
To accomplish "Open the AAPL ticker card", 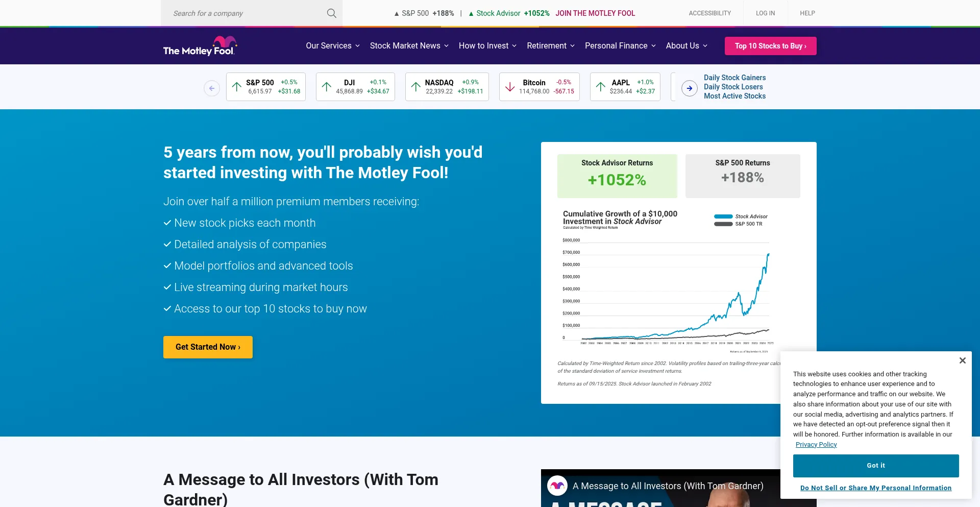I will click(x=625, y=87).
